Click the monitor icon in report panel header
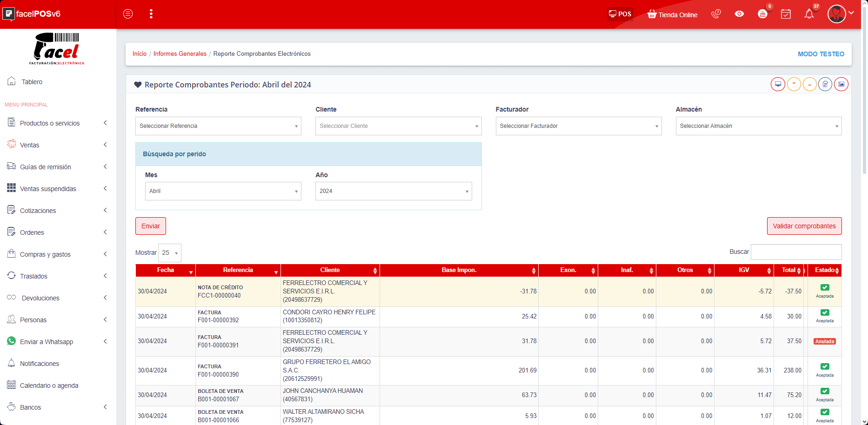This screenshot has height=425, width=868. [778, 84]
